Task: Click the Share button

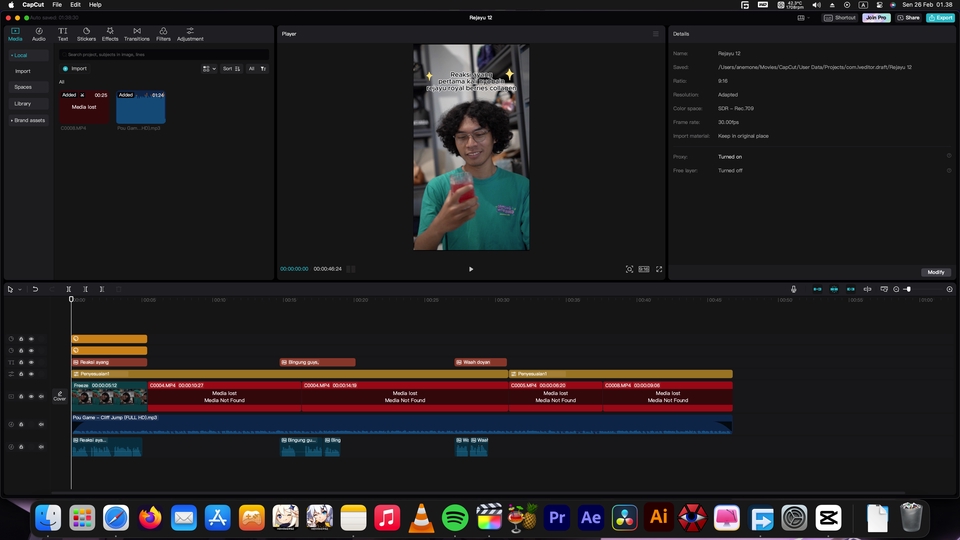Action: click(909, 18)
